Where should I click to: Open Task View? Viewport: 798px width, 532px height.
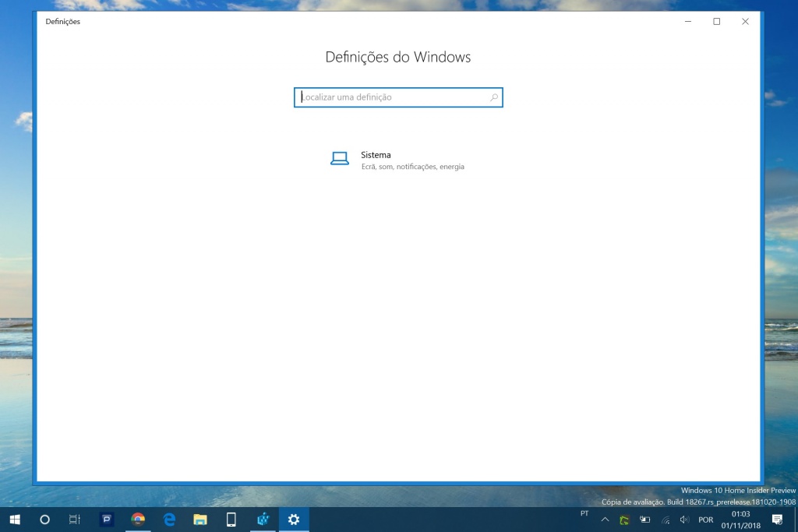pyautogui.click(x=74, y=520)
